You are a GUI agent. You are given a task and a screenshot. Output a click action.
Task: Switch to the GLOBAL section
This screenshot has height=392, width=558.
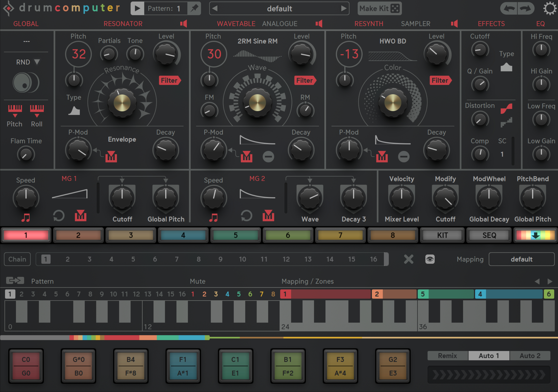click(x=26, y=24)
